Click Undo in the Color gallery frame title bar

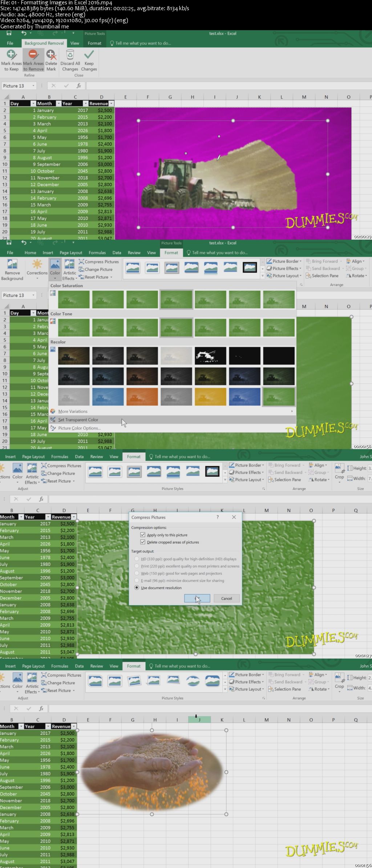tap(24, 243)
